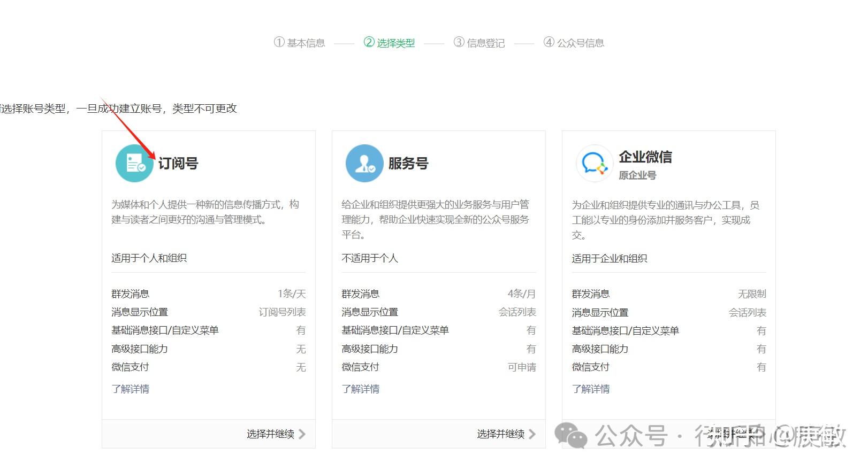Viewport: 868px width, 471px height.
Task: Click the 企业微信 chat bubble logo
Action: pos(595,163)
